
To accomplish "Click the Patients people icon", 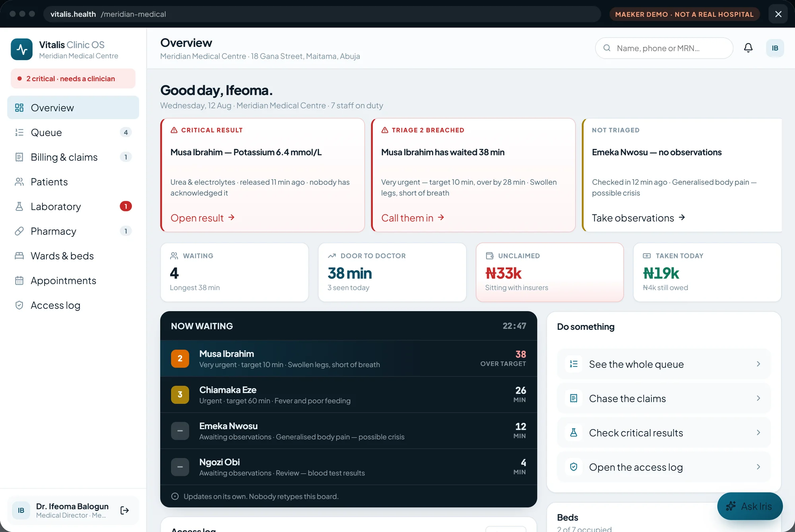I will 19,182.
